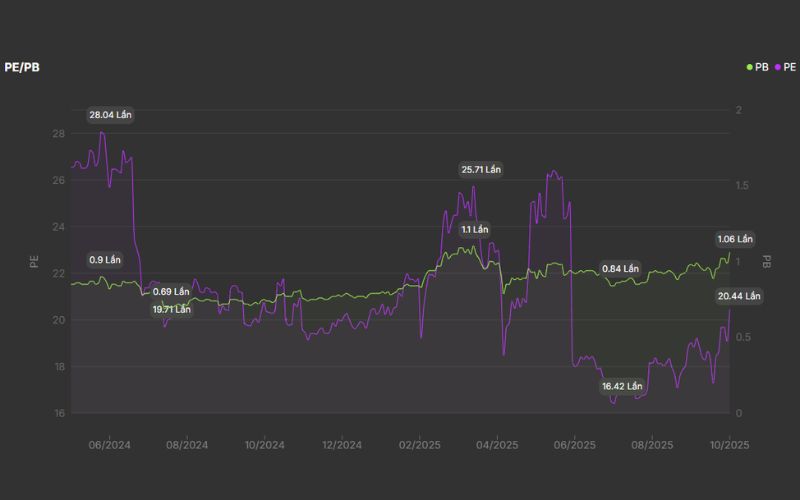The height and width of the screenshot is (500, 800).
Task: Click the 1.1 Lần PB peak label
Action: [474, 230]
